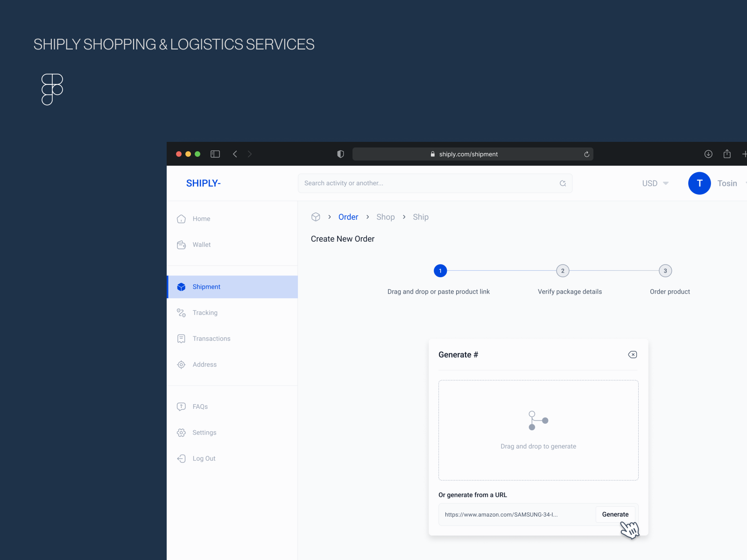This screenshot has width=747, height=560.
Task: Open the Ship breadcrumb item
Action: tap(420, 217)
